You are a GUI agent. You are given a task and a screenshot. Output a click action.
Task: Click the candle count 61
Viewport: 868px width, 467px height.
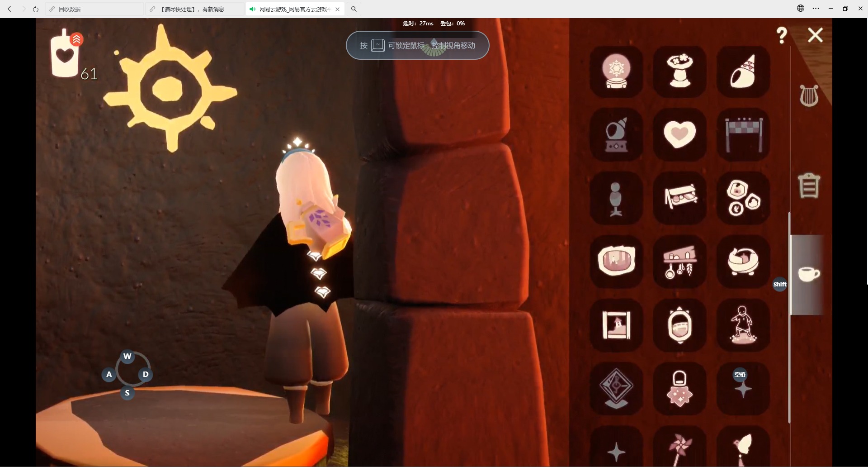pyautogui.click(x=89, y=74)
